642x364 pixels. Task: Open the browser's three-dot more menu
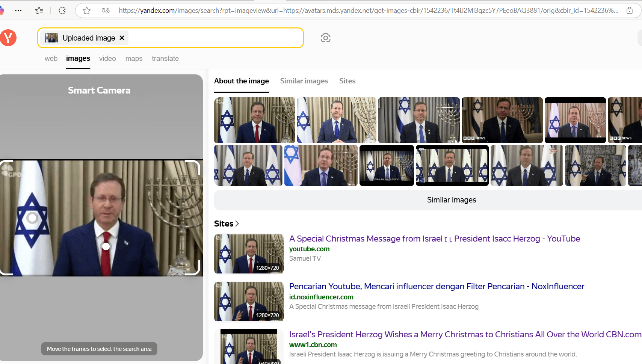[x=18, y=11]
